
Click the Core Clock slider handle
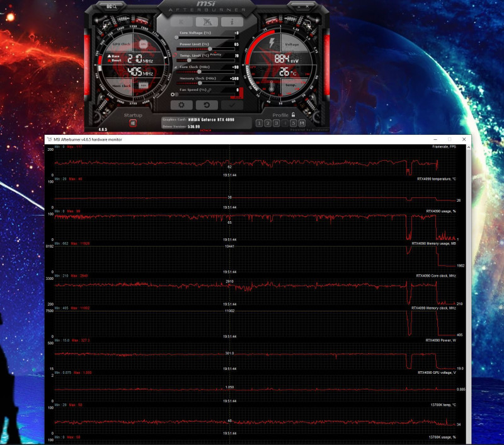click(x=199, y=72)
